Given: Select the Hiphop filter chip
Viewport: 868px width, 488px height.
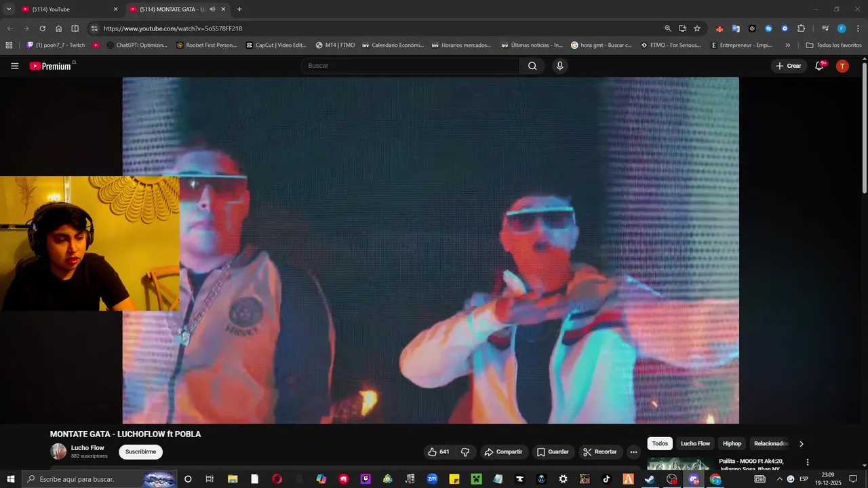Looking at the screenshot, I should pyautogui.click(x=732, y=444).
